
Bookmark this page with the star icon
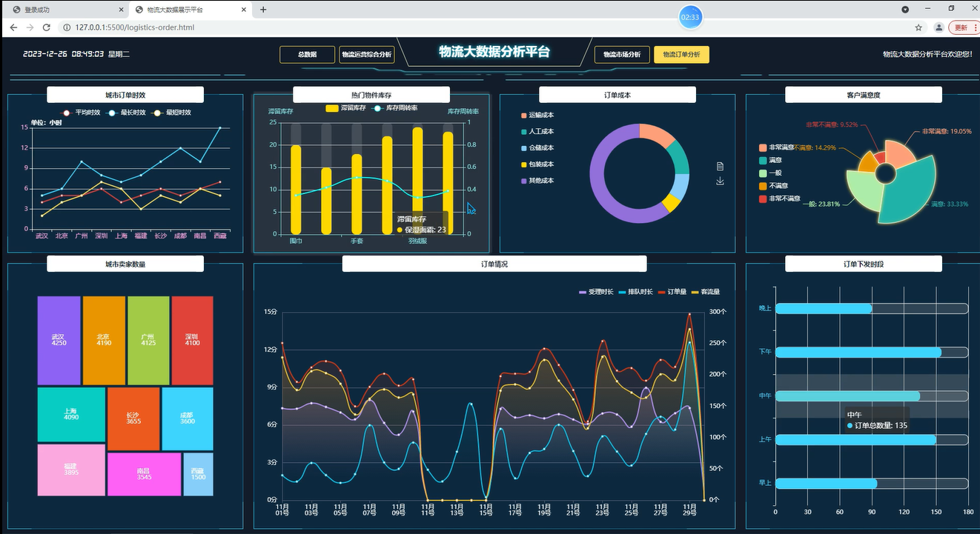918,27
